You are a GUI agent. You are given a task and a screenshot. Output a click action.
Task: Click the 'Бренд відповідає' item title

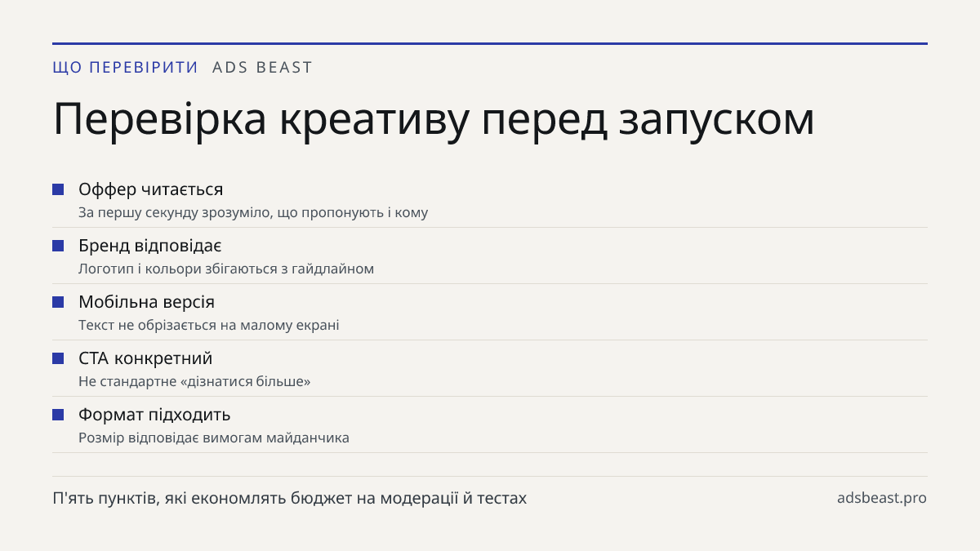coord(150,246)
